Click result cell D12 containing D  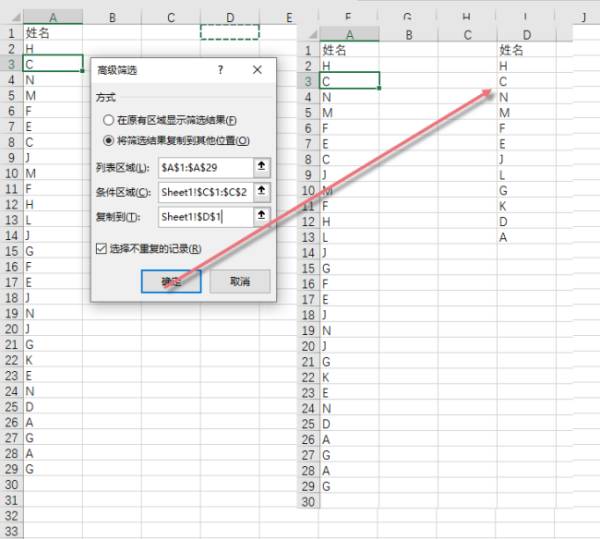pyautogui.click(x=527, y=221)
